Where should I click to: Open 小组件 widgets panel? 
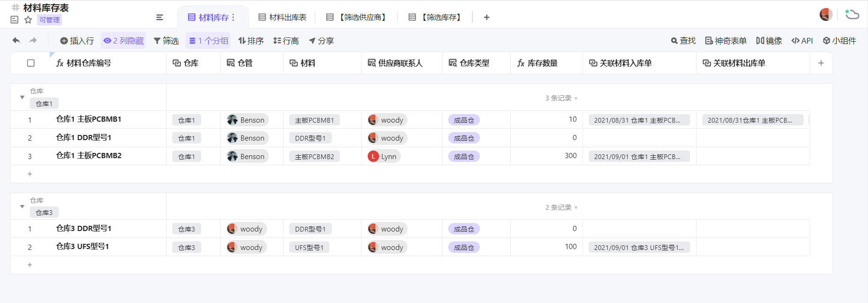coord(840,41)
